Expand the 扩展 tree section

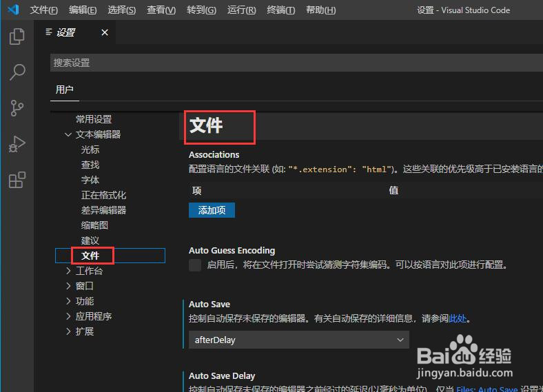[x=68, y=331]
